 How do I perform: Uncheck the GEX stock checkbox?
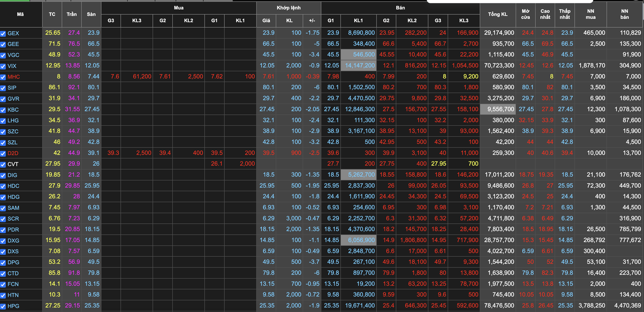pyautogui.click(x=4, y=33)
